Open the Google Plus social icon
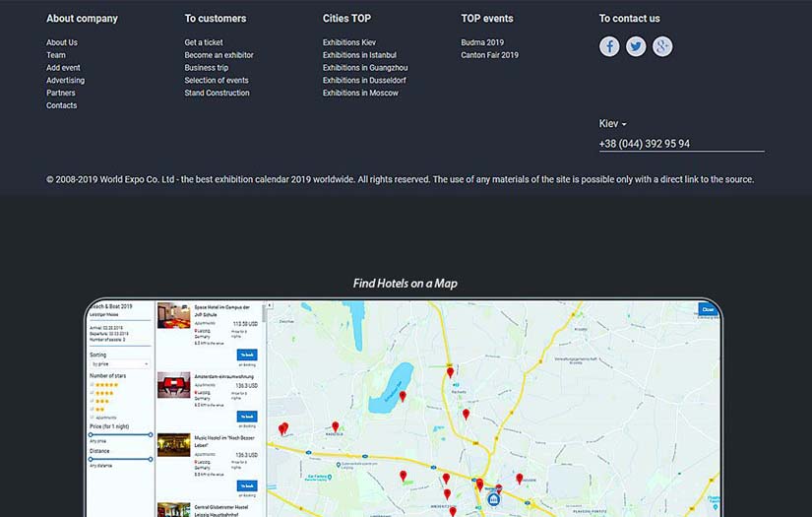The image size is (812, 517). click(x=661, y=46)
